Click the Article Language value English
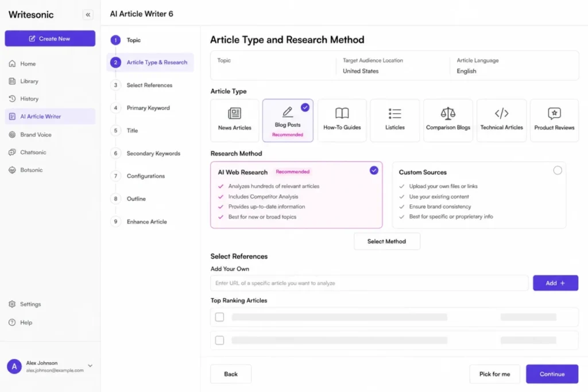The width and height of the screenshot is (588, 392). [x=466, y=71]
